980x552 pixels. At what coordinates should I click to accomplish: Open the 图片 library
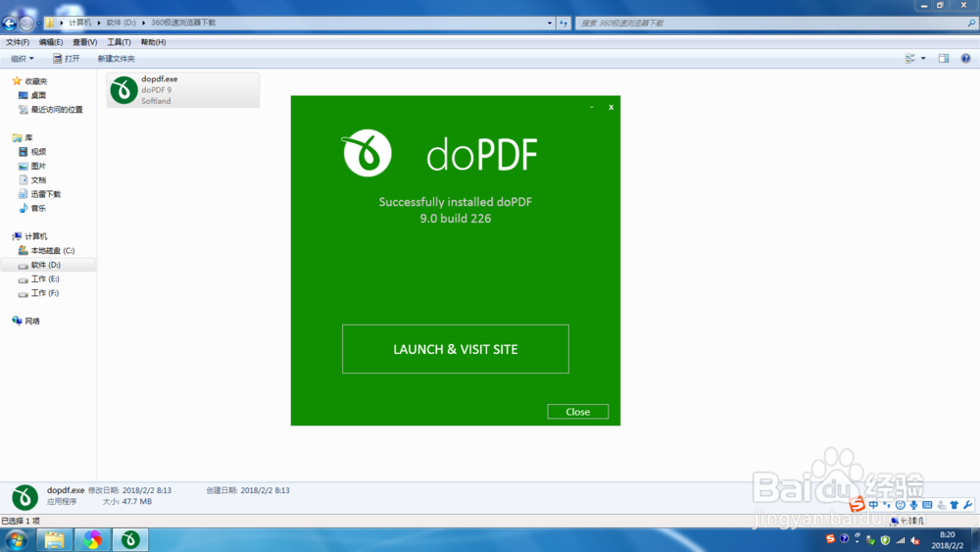(38, 167)
